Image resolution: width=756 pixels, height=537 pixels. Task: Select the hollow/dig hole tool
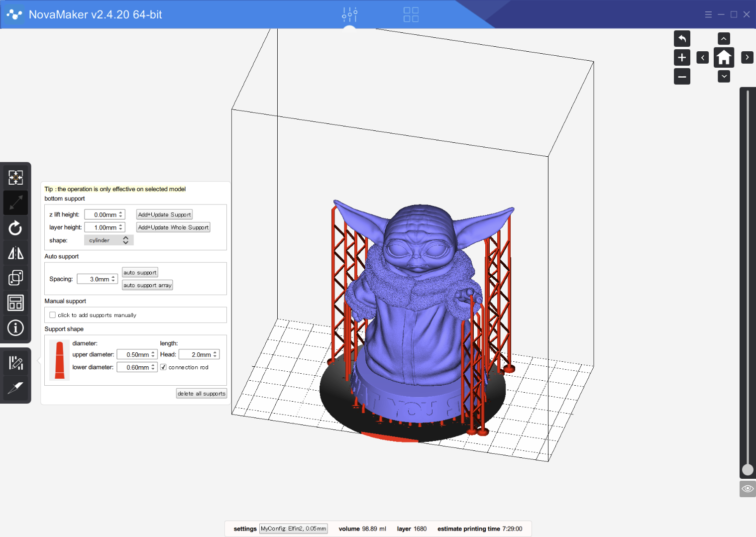point(15,388)
